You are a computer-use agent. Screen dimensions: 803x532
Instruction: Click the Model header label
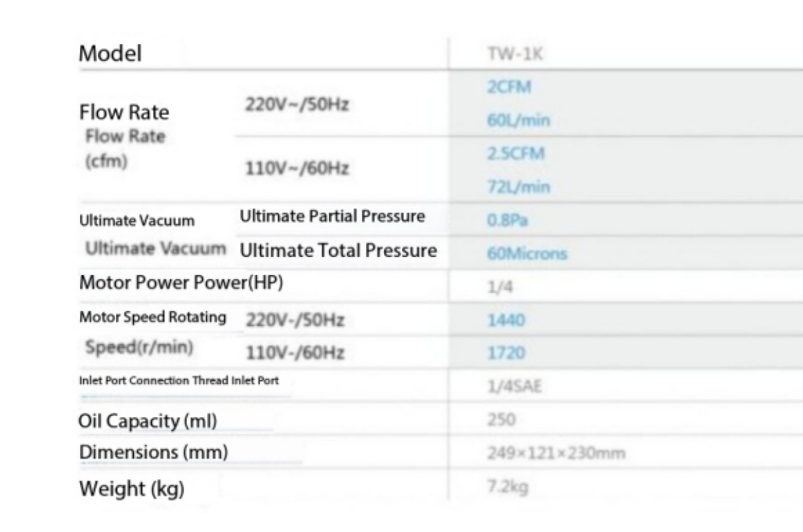pyautogui.click(x=110, y=54)
